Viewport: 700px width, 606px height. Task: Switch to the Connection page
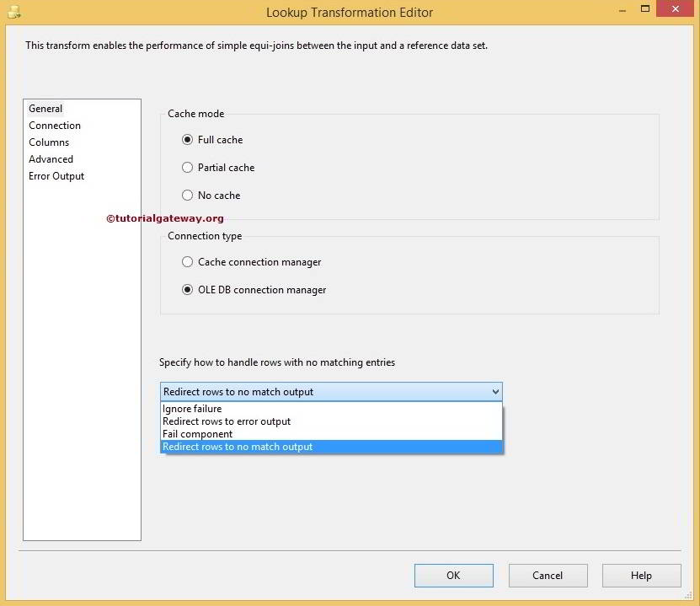pos(54,125)
